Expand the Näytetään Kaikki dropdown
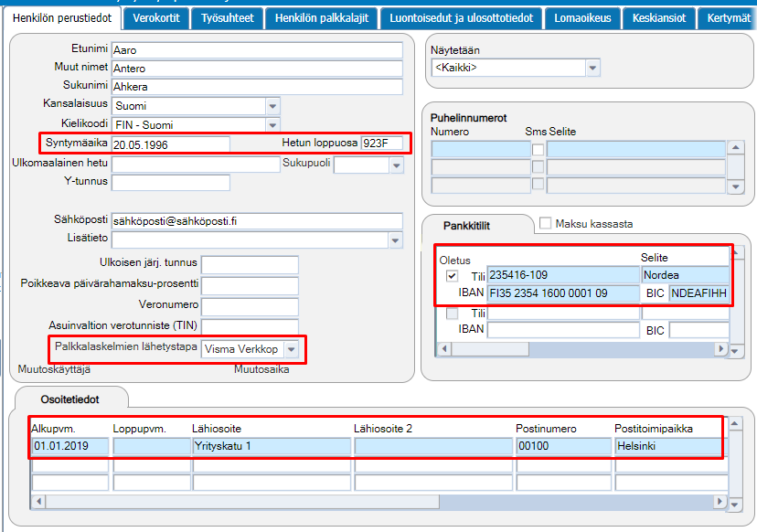 [592, 68]
